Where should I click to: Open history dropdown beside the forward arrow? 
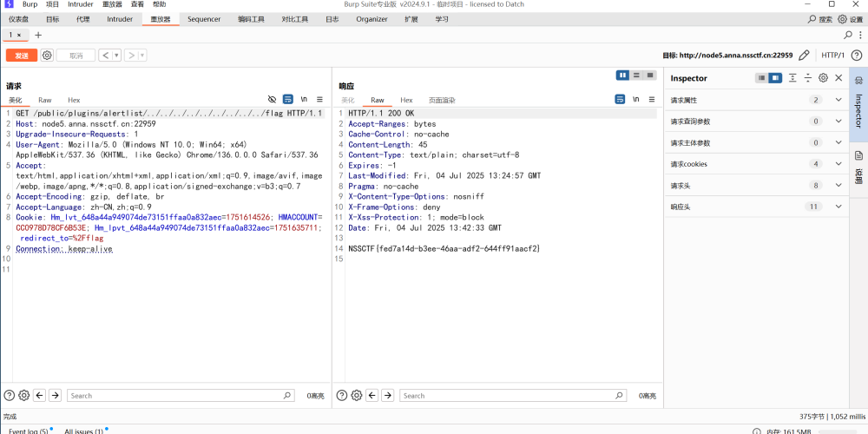click(142, 56)
